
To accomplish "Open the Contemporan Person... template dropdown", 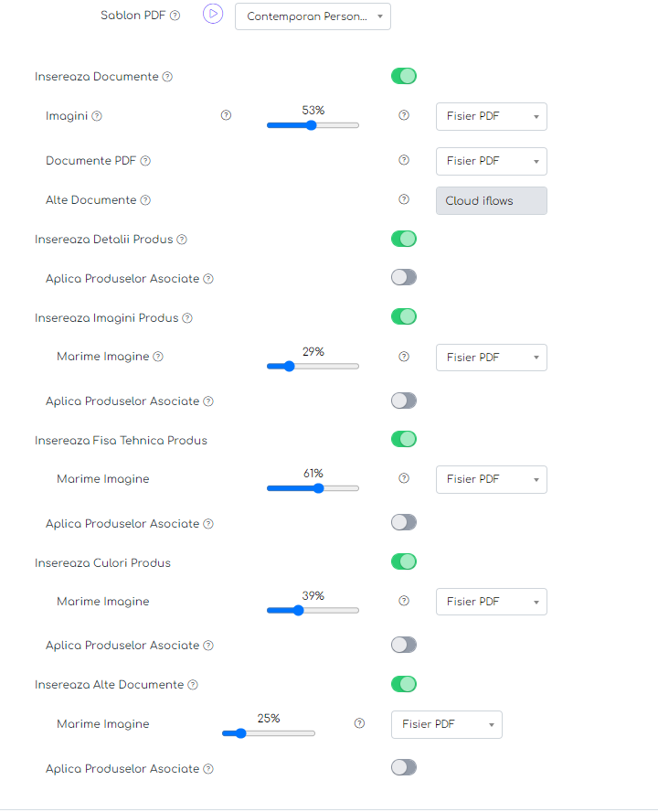I will click(x=313, y=16).
